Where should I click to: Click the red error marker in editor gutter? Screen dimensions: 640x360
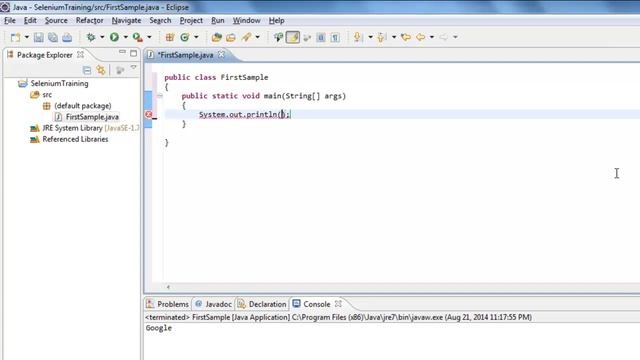tap(149, 115)
